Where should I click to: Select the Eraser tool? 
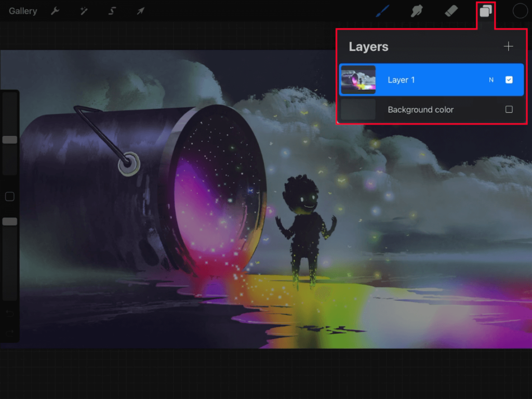pyautogui.click(x=451, y=10)
